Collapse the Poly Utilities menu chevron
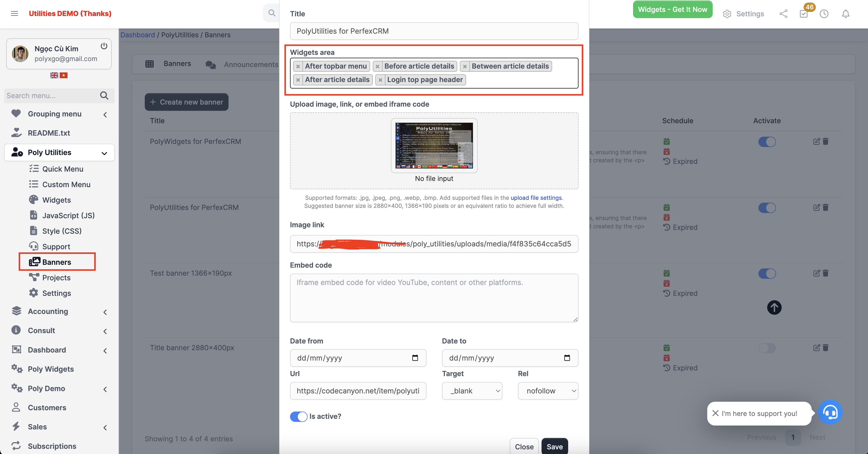Viewport: 868px width, 454px height. click(x=104, y=152)
